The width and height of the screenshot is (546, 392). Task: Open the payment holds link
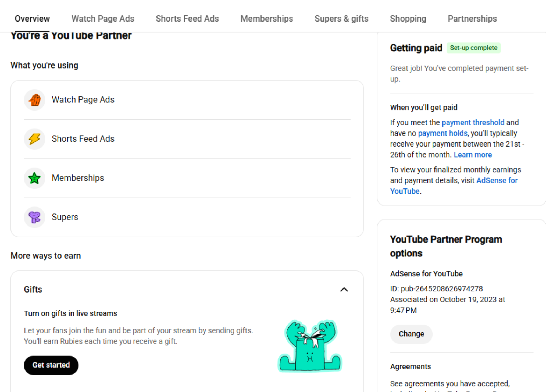coord(442,133)
